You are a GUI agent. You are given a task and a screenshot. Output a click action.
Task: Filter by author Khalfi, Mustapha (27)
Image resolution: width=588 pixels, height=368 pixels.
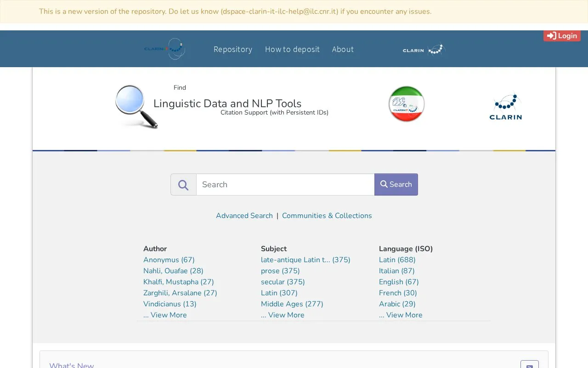pos(179,282)
